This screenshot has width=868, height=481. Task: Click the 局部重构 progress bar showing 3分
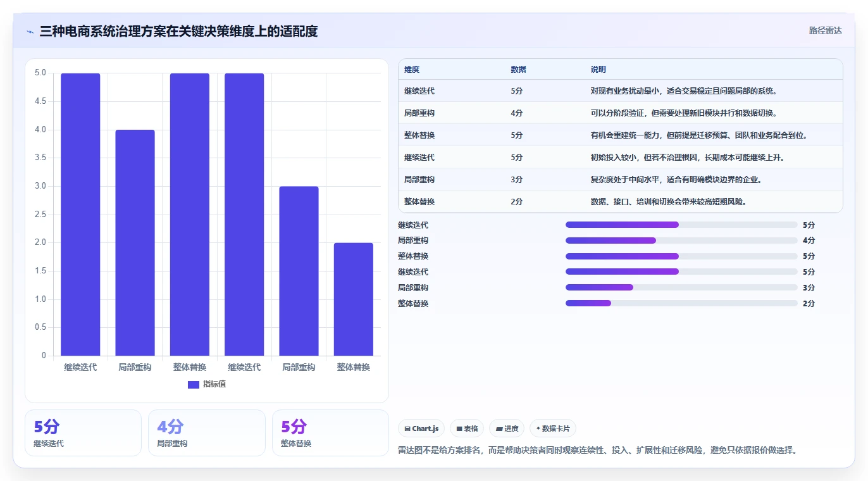coord(681,288)
